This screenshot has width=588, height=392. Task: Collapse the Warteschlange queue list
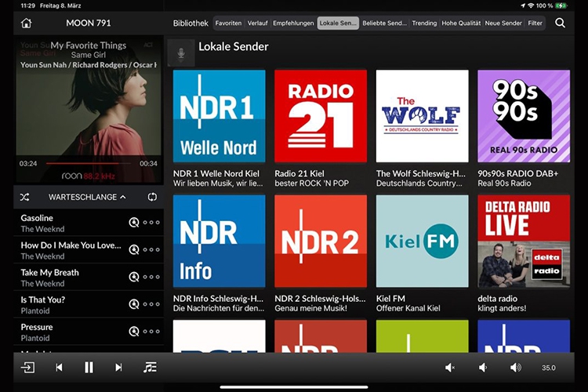tap(87, 197)
